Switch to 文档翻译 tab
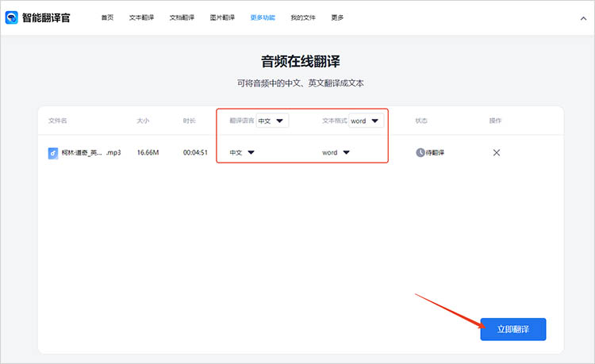This screenshot has width=595, height=364. (182, 17)
